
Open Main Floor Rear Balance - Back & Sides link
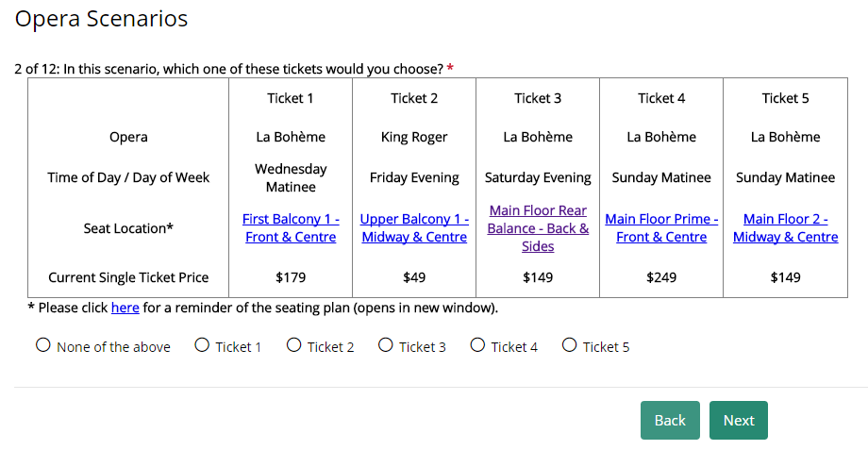pyautogui.click(x=538, y=228)
